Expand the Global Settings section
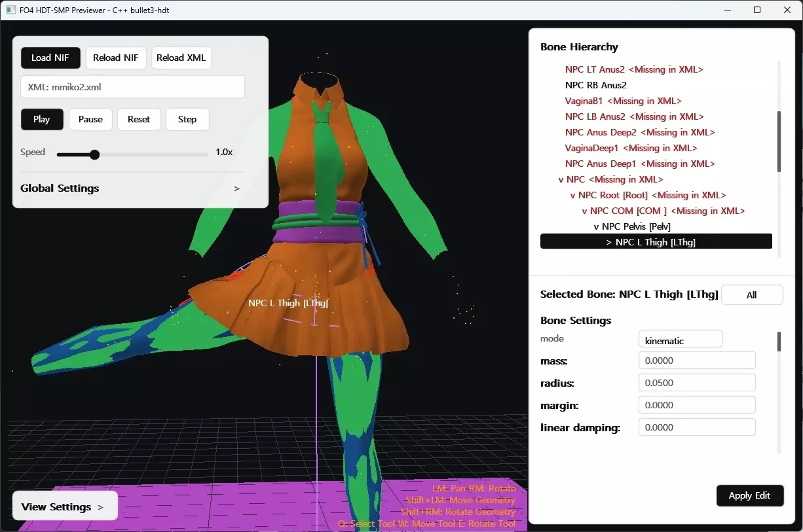Image resolution: width=803 pixels, height=532 pixels. (x=131, y=188)
